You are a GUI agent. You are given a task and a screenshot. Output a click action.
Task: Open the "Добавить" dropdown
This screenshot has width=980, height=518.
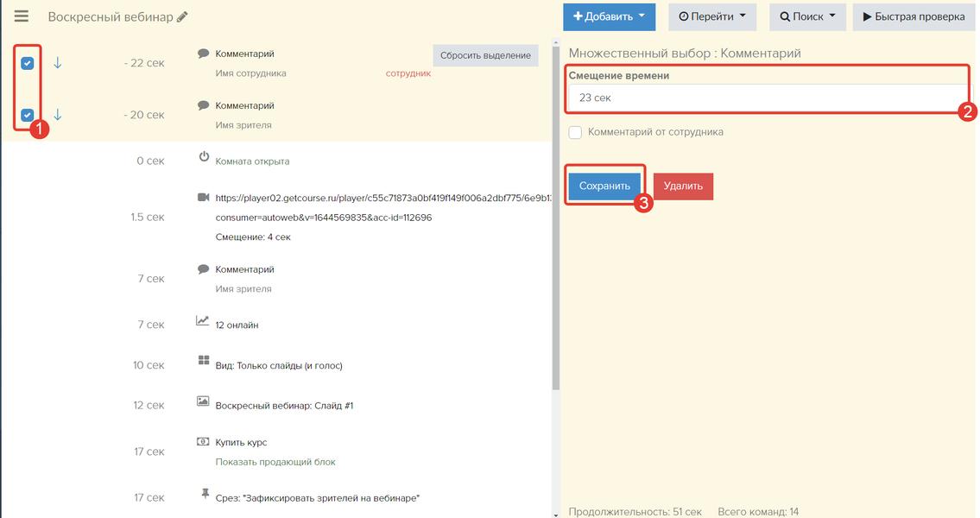click(x=609, y=16)
